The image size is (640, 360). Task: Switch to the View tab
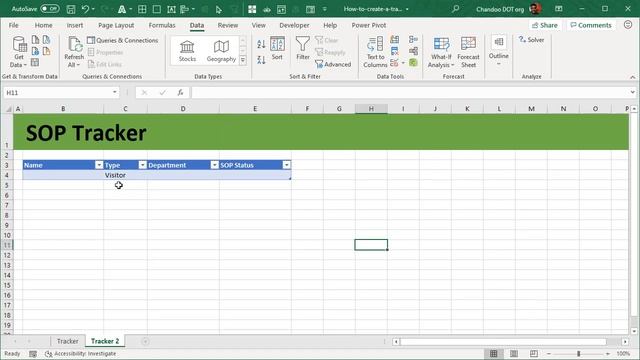point(258,25)
